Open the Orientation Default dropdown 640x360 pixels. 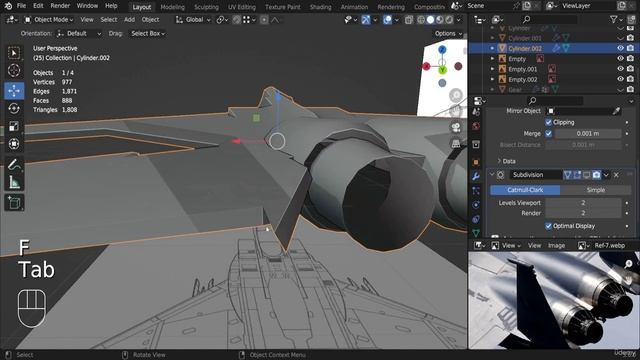click(79, 33)
